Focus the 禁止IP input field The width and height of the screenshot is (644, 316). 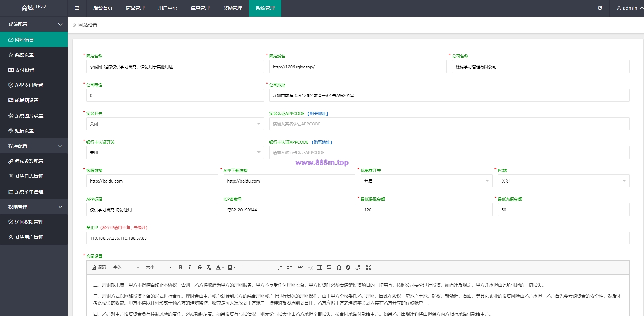point(358,238)
